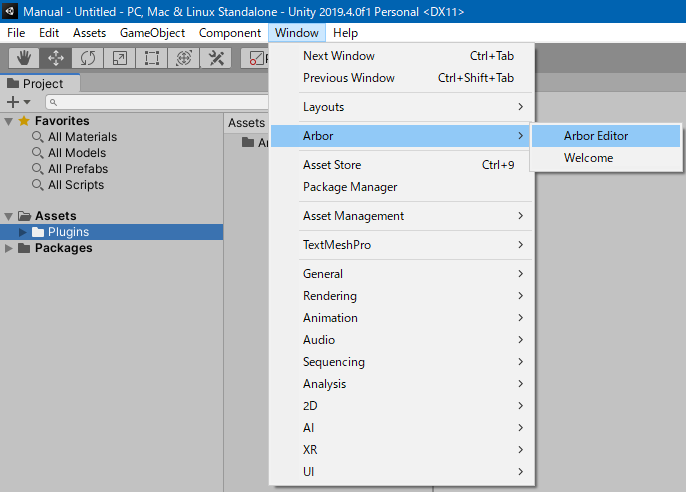Select the Rotate tool
Viewport: 686px width, 492px height.
click(88, 58)
